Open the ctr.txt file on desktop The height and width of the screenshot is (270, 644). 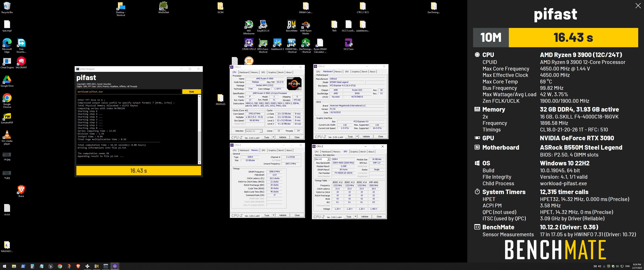(x=7, y=210)
